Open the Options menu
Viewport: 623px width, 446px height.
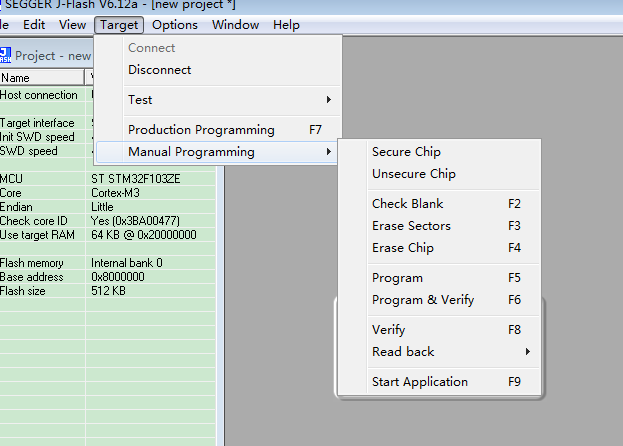point(175,25)
